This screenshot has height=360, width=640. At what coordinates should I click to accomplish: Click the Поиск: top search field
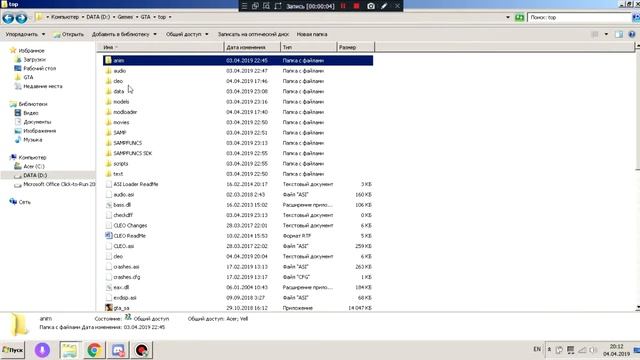click(x=579, y=18)
